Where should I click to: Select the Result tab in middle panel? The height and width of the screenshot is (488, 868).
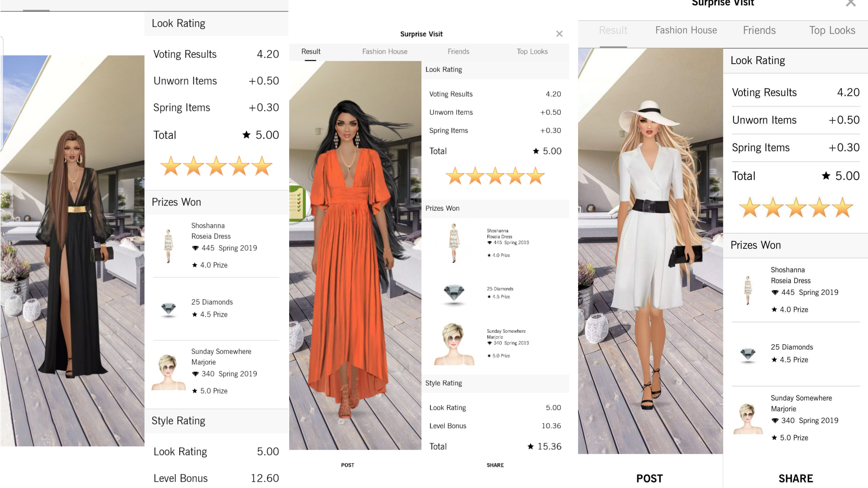[310, 52]
